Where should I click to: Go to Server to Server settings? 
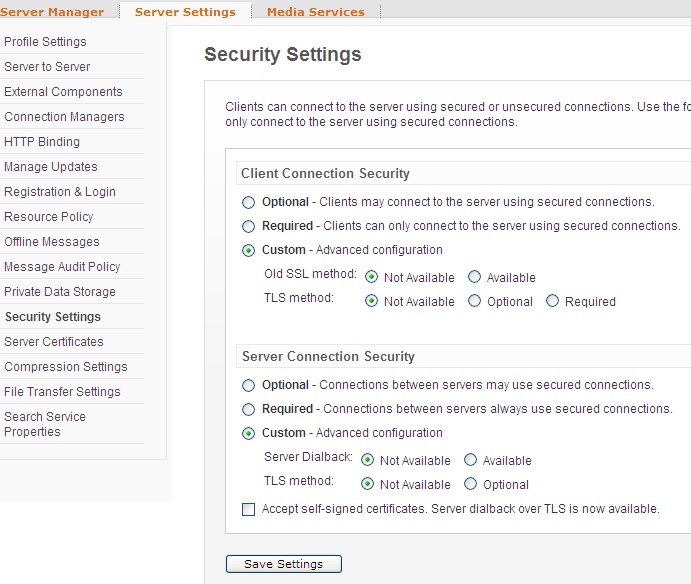click(47, 67)
